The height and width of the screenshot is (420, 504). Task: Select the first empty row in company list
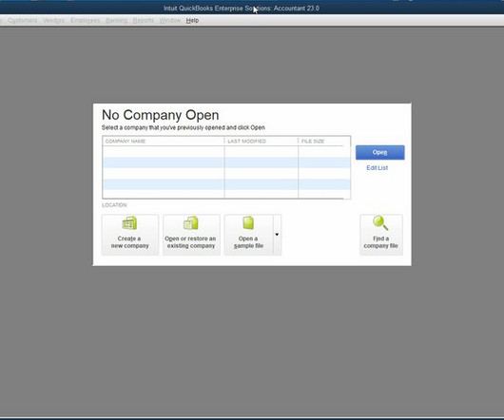pos(226,151)
